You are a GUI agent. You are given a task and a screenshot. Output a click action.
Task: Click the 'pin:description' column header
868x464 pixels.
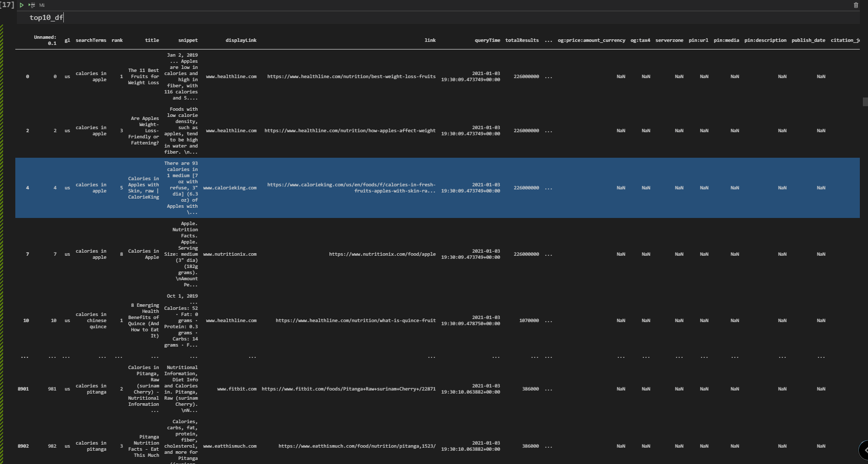point(765,40)
